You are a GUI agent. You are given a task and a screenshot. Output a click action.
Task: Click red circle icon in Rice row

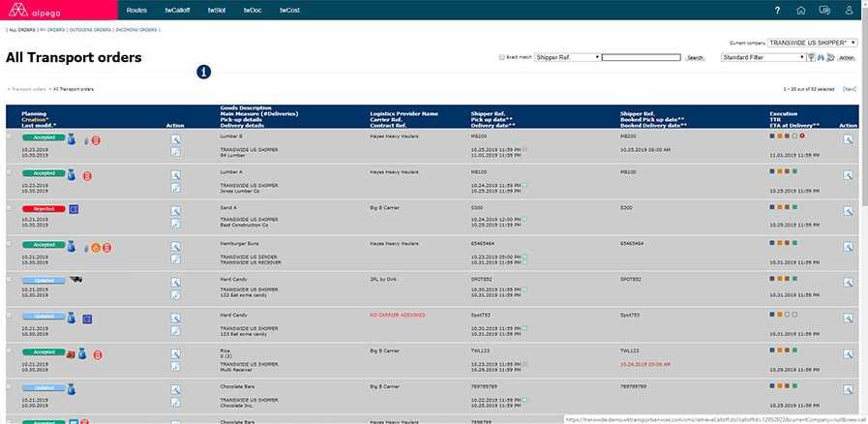[x=98, y=355]
